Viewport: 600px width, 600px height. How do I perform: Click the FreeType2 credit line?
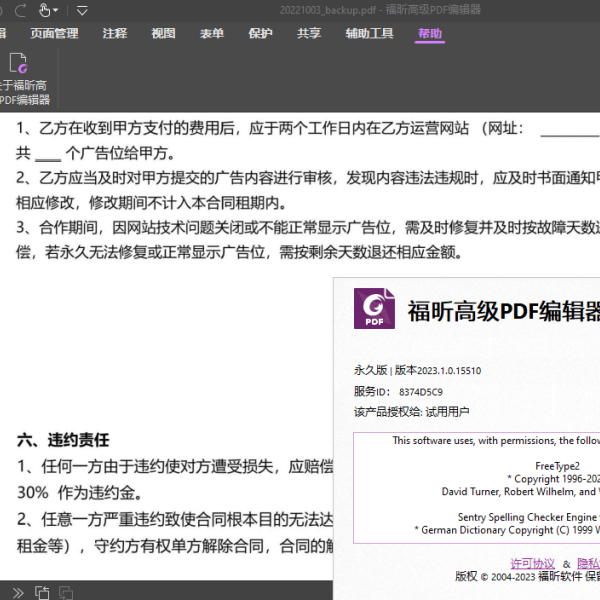click(x=557, y=466)
